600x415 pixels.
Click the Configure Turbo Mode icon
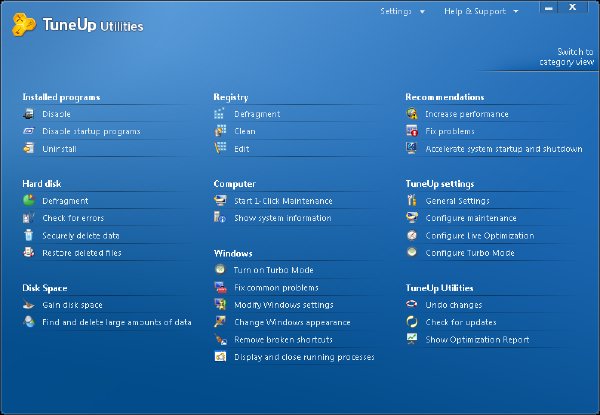(x=412, y=252)
